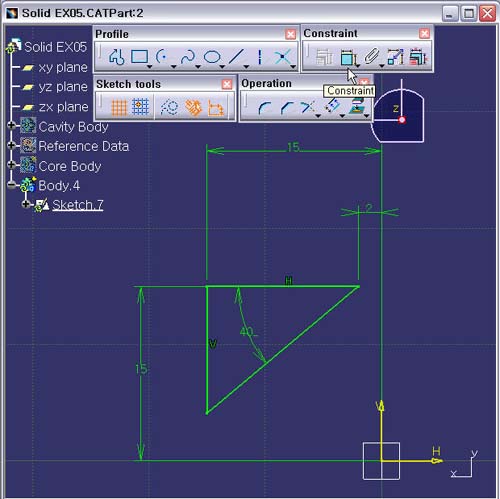Viewport: 500px width, 499px height.
Task: Close the Sketch tools toolbar
Action: pos(227,84)
